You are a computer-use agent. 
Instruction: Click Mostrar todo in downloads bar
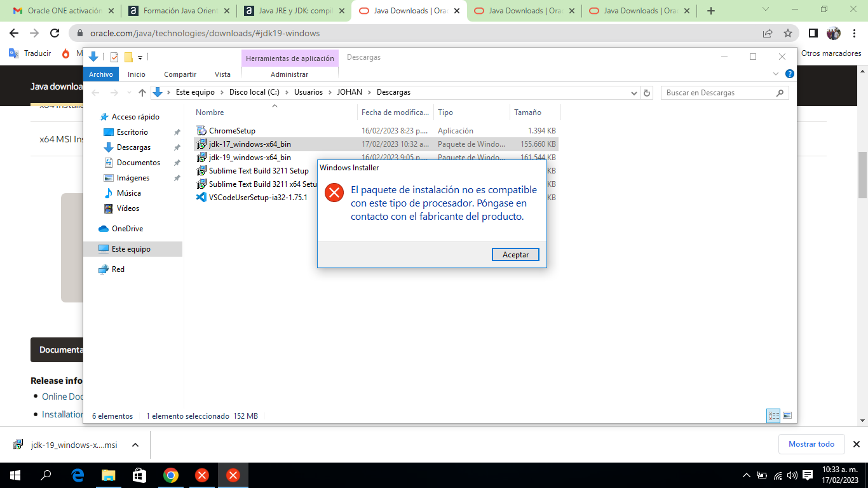coord(811,444)
